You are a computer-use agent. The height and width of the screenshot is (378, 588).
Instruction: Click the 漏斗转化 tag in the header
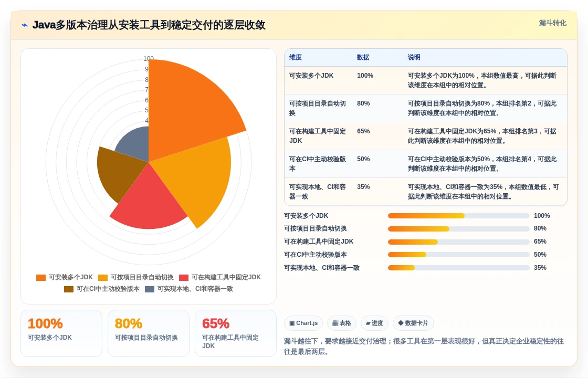pyautogui.click(x=552, y=23)
